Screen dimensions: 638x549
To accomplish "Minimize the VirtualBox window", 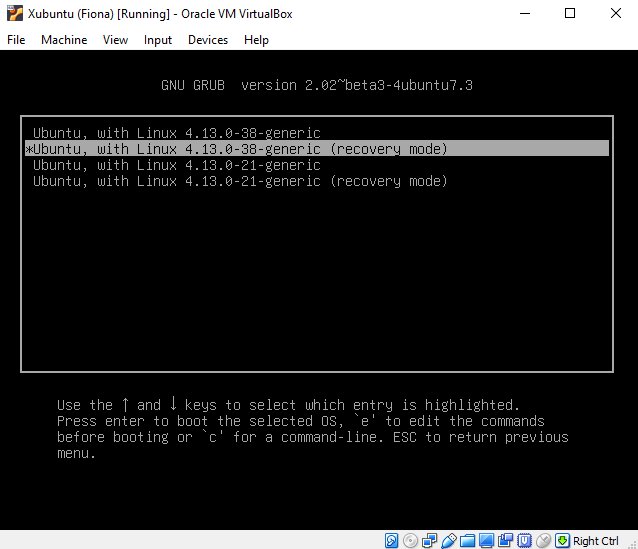I will pos(525,13).
